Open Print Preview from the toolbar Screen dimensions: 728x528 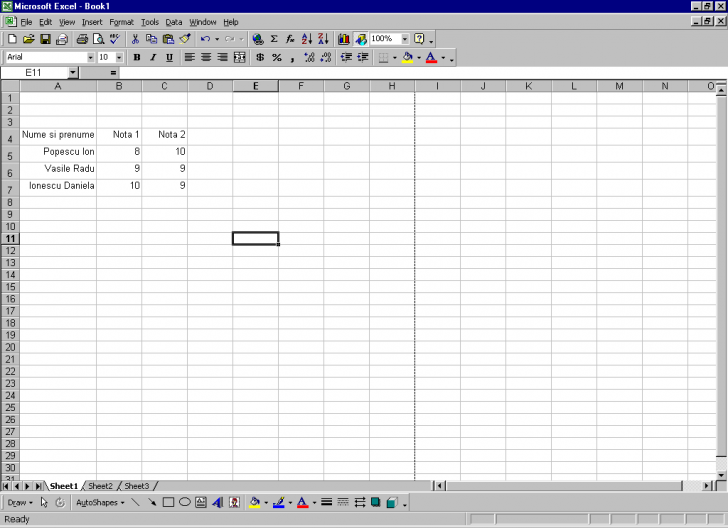click(x=98, y=39)
